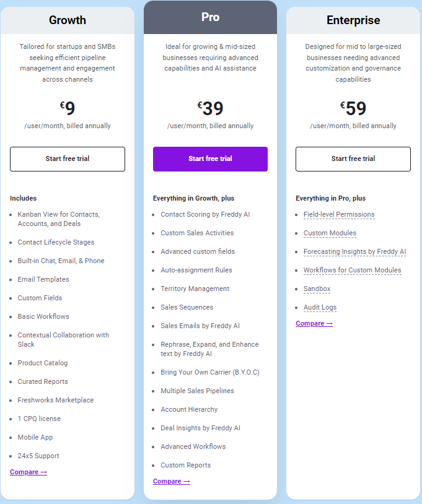Click the Field-level Permissions feature link

[339, 215]
